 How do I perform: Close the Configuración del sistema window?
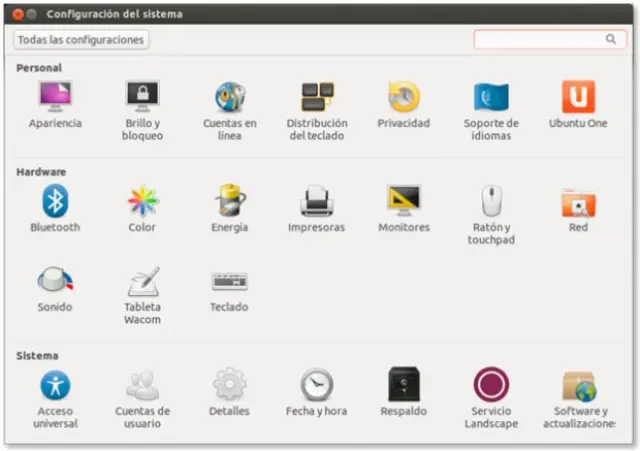coord(18,14)
